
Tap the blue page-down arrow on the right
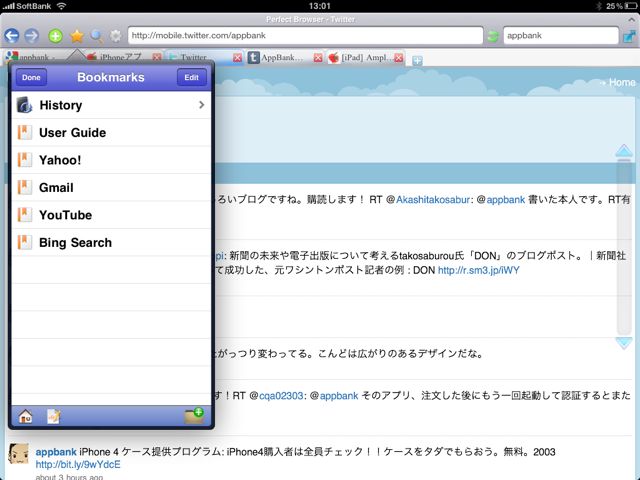pos(624,343)
